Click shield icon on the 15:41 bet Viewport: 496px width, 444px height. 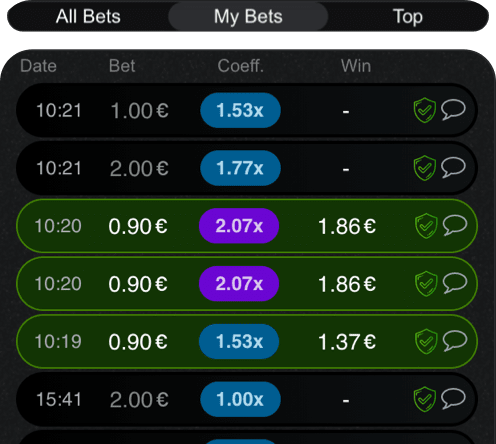[x=425, y=399]
